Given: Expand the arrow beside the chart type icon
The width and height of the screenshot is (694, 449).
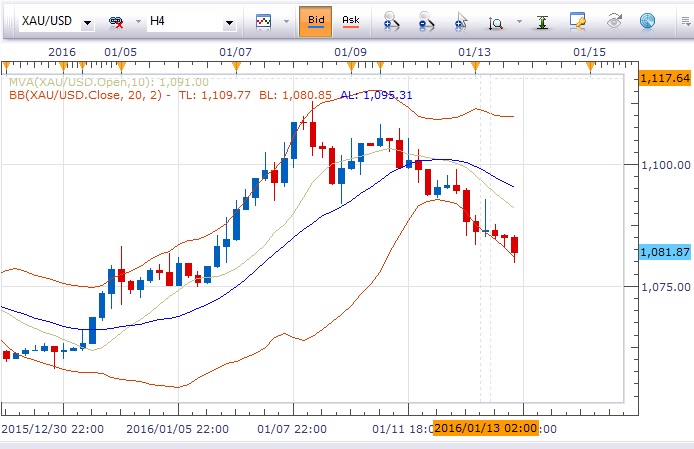Looking at the screenshot, I should point(286,21).
